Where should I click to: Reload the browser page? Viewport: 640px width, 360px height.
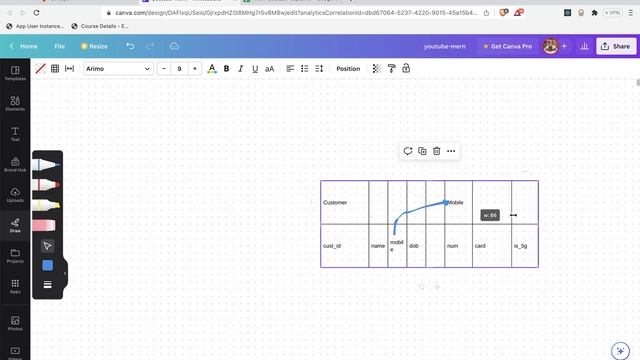coord(36,13)
